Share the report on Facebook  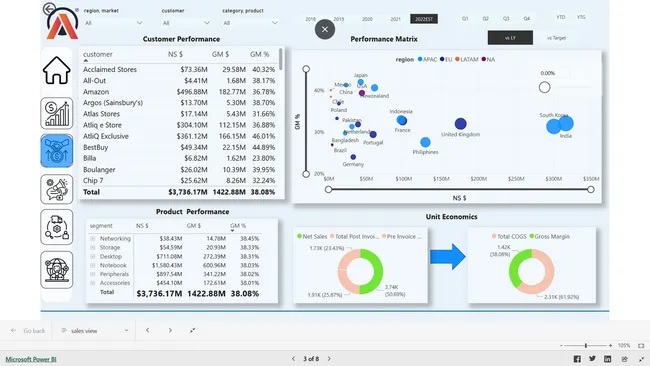click(x=577, y=359)
